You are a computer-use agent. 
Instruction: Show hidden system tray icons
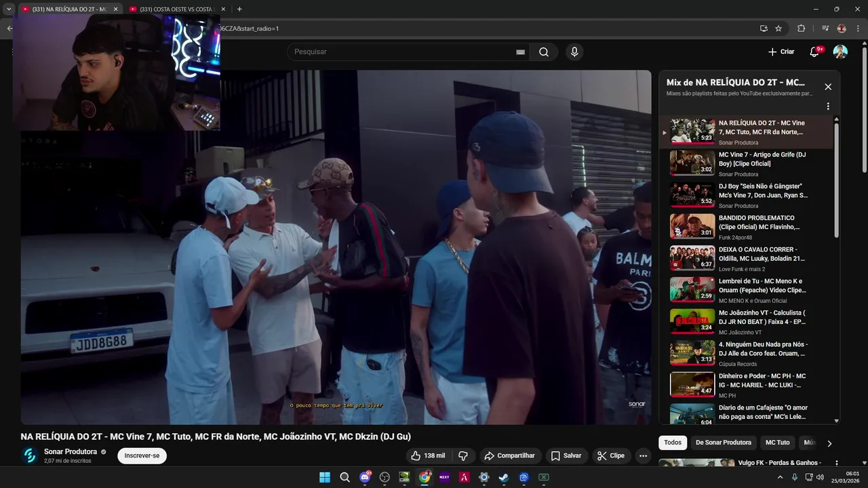(780, 477)
